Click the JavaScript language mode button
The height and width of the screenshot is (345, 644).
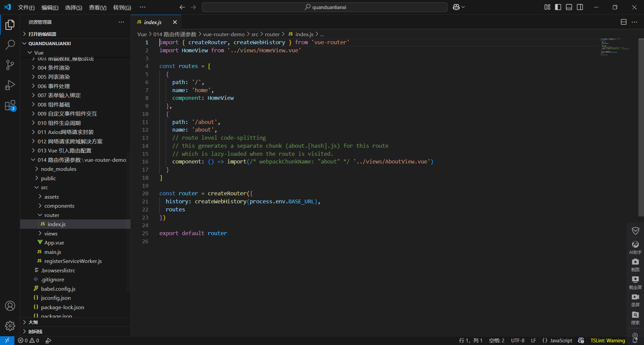pyautogui.click(x=557, y=340)
